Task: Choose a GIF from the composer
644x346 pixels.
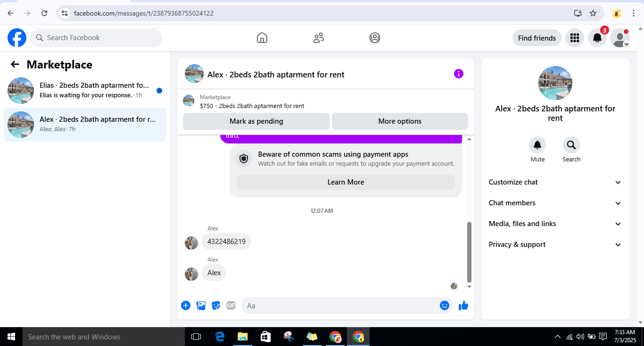Action: click(x=231, y=305)
